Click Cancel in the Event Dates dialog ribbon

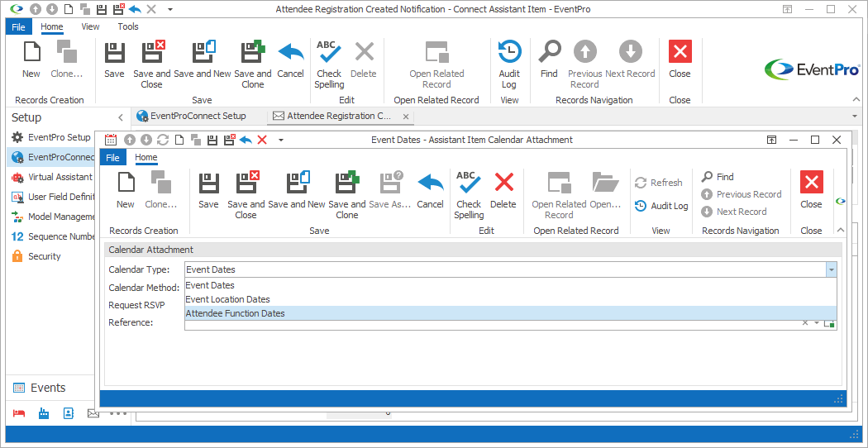pos(430,190)
